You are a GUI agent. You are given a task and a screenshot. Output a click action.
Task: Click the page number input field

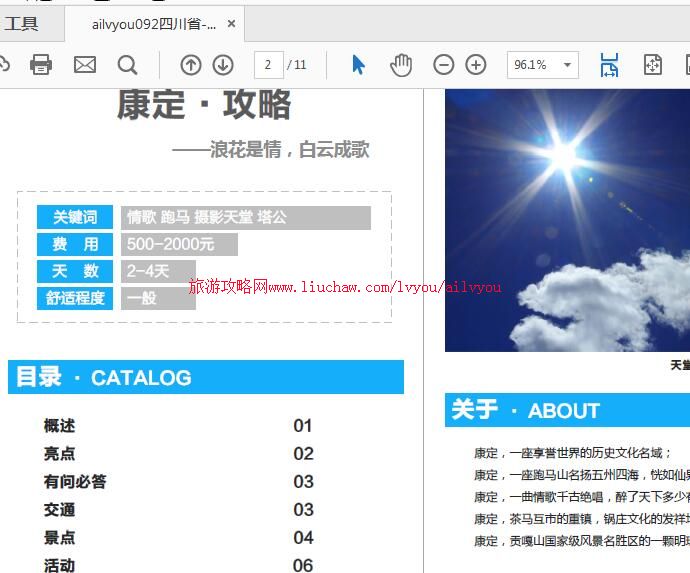(268, 65)
